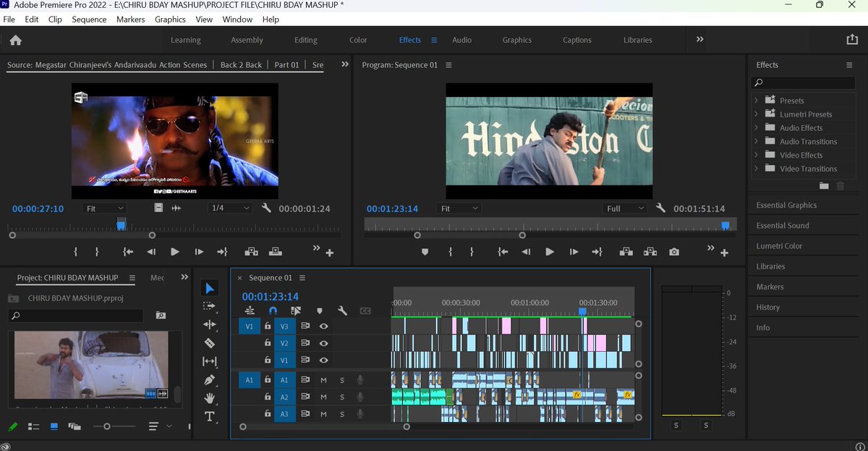The image size is (868, 451).
Task: Open the Sequence menu
Action: coord(89,20)
